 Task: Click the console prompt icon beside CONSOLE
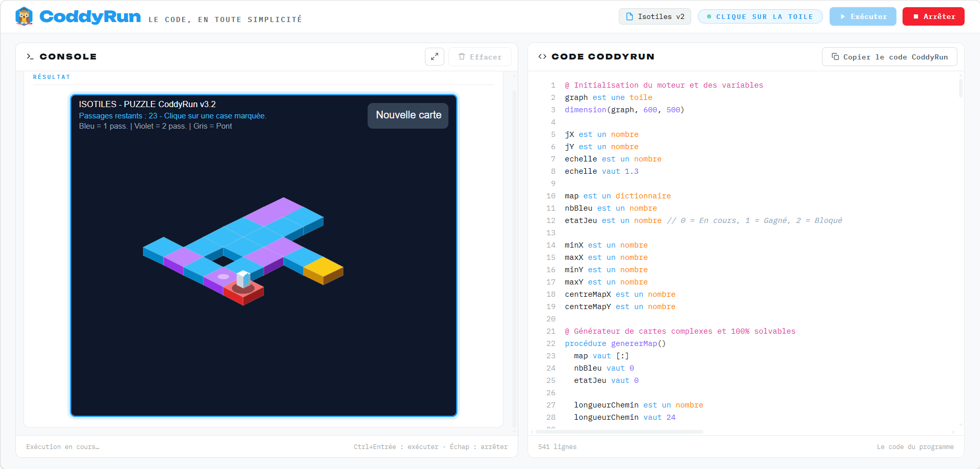tap(30, 56)
